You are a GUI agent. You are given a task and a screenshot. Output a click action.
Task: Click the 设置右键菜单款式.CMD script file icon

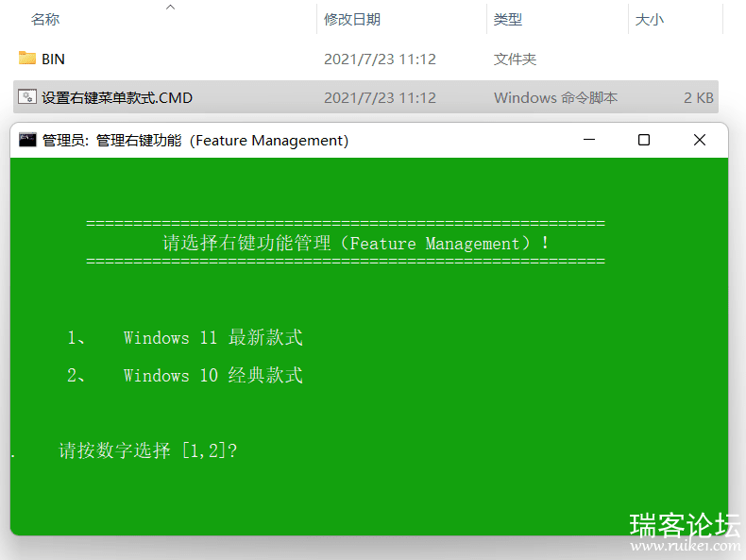click(26, 97)
